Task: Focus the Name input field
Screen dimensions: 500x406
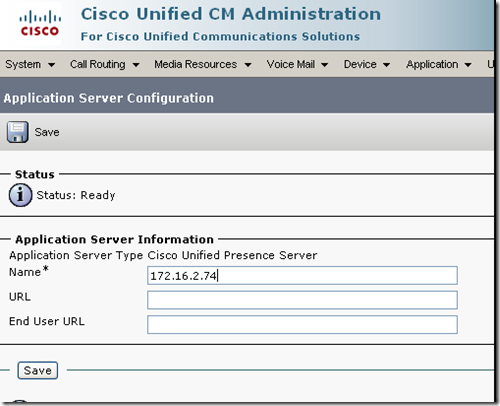Action: click(x=302, y=275)
